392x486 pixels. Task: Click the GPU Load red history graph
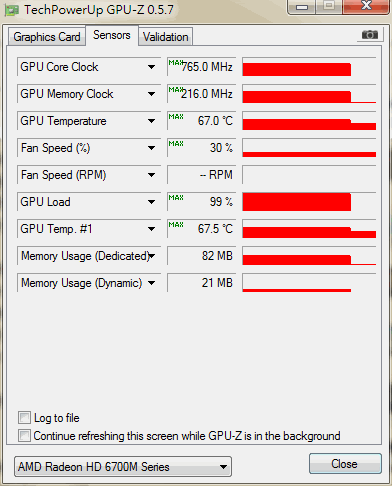point(309,202)
